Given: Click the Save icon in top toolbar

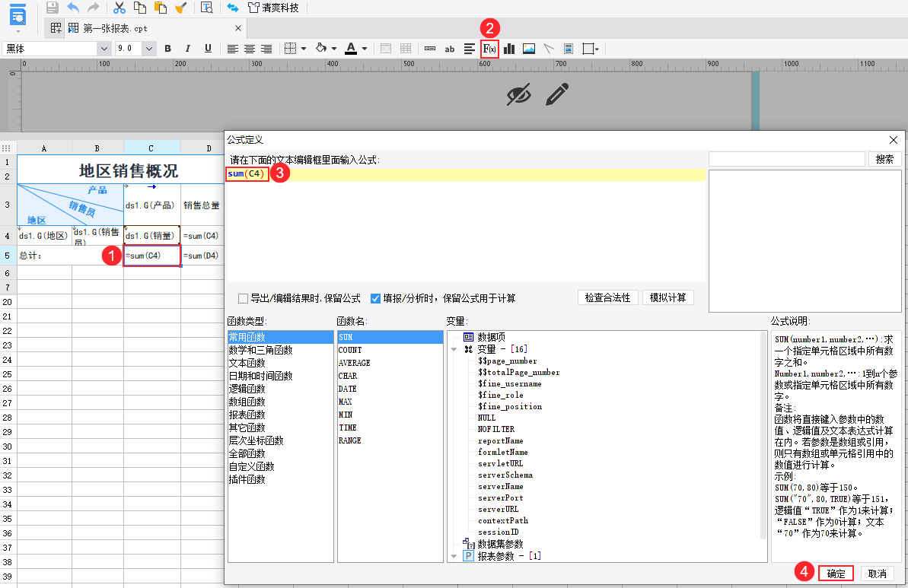Looking at the screenshot, I should [52, 8].
